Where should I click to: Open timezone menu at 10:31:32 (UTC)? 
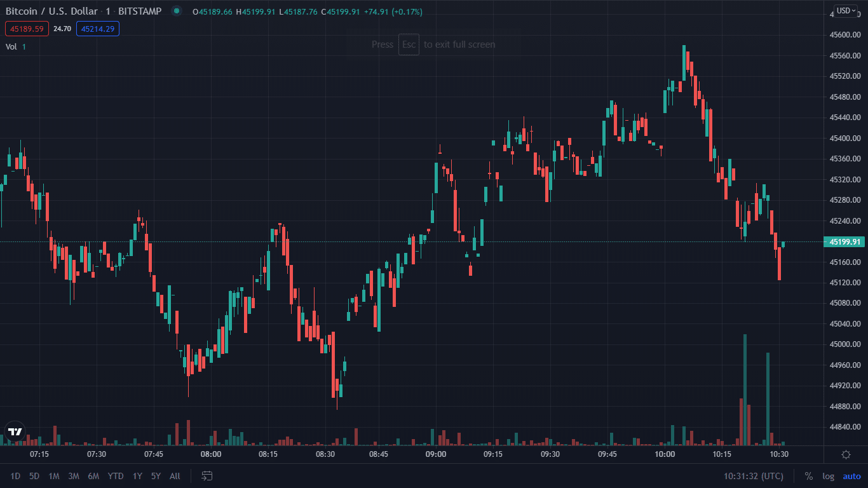(753, 476)
